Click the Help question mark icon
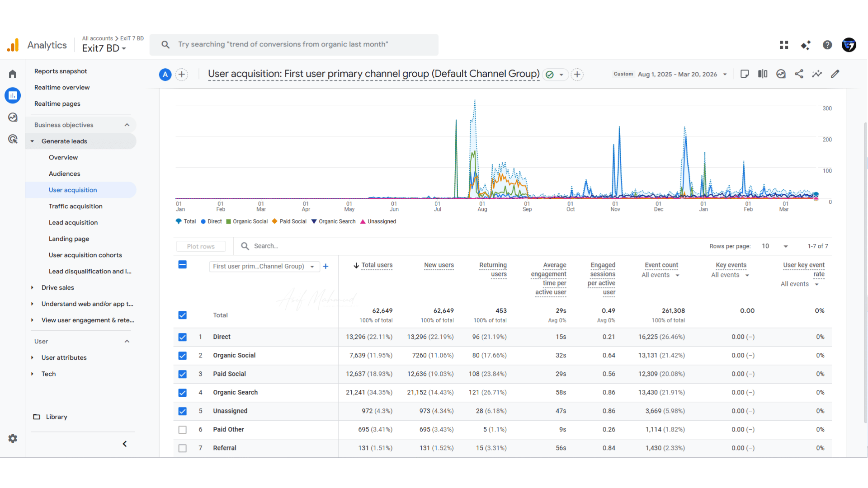This screenshot has height=488, width=868. tap(827, 45)
